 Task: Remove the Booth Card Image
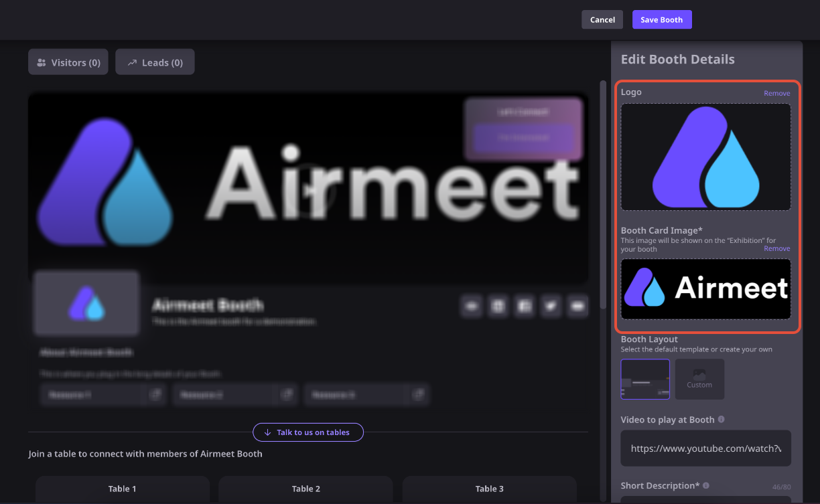click(777, 248)
